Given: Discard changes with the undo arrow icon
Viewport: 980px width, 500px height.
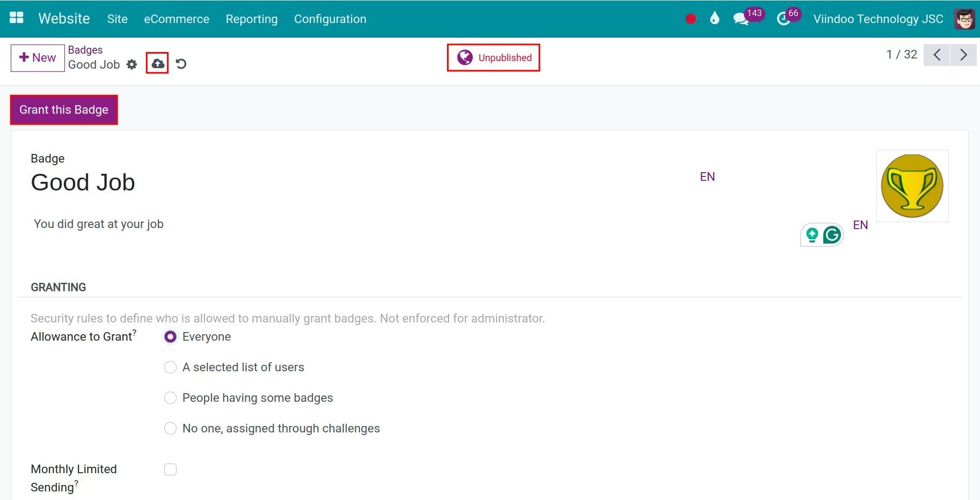Looking at the screenshot, I should 181,64.
